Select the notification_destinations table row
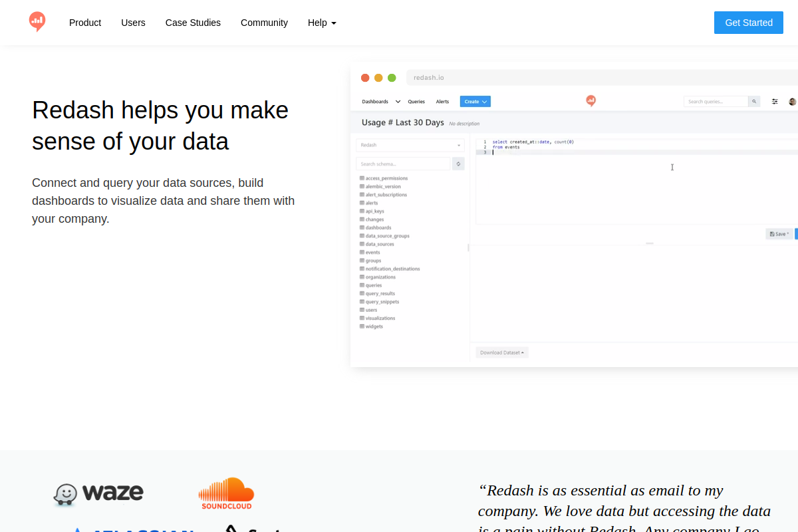The image size is (798, 532). (390, 269)
